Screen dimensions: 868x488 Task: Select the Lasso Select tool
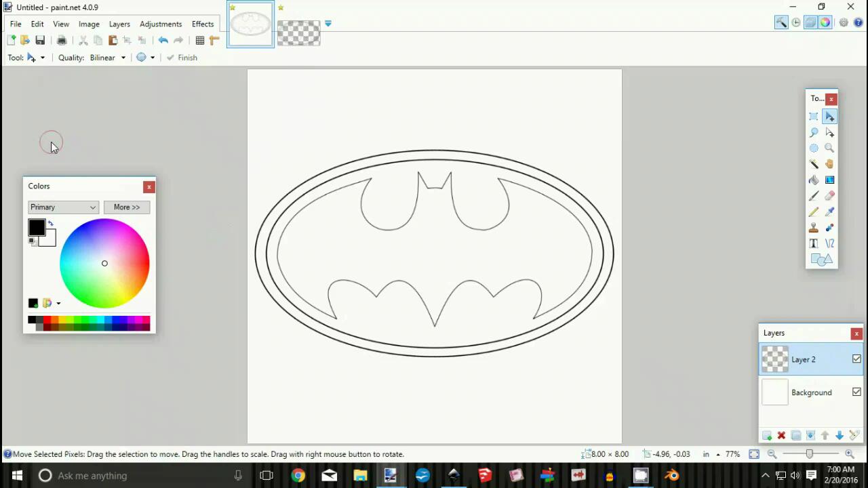(814, 133)
